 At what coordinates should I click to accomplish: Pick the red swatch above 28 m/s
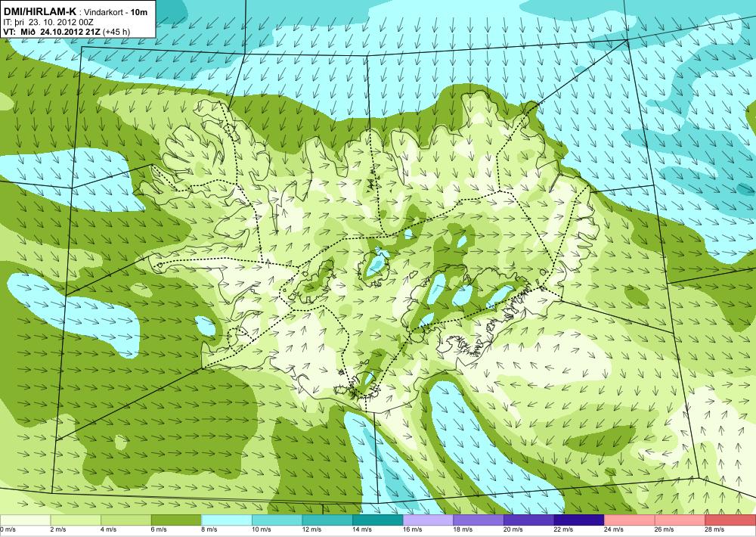click(x=730, y=520)
